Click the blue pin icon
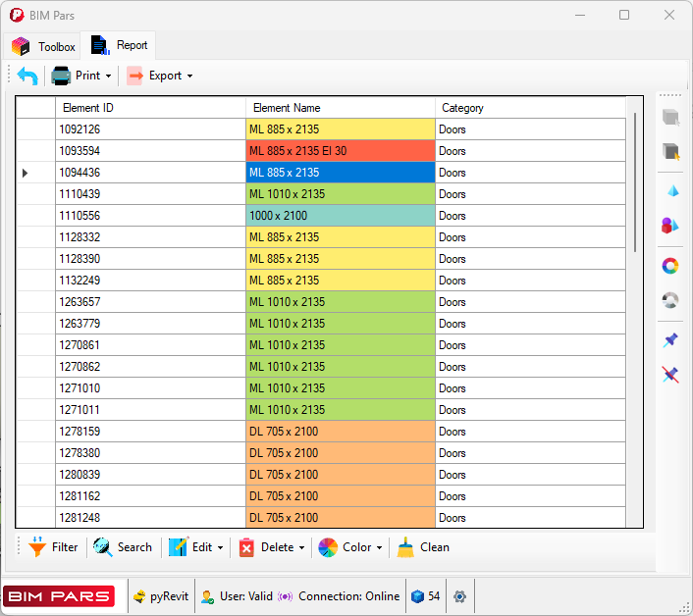The image size is (693, 616). [x=671, y=340]
